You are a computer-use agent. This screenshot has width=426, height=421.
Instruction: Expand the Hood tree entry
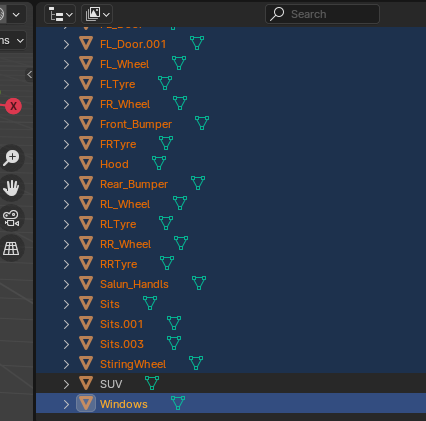pyautogui.click(x=66, y=164)
